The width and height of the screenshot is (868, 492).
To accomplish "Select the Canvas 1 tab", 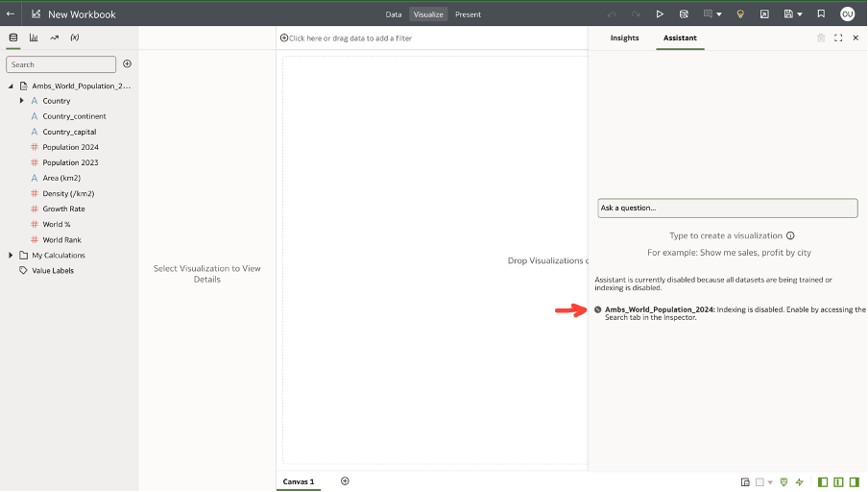I will [299, 481].
